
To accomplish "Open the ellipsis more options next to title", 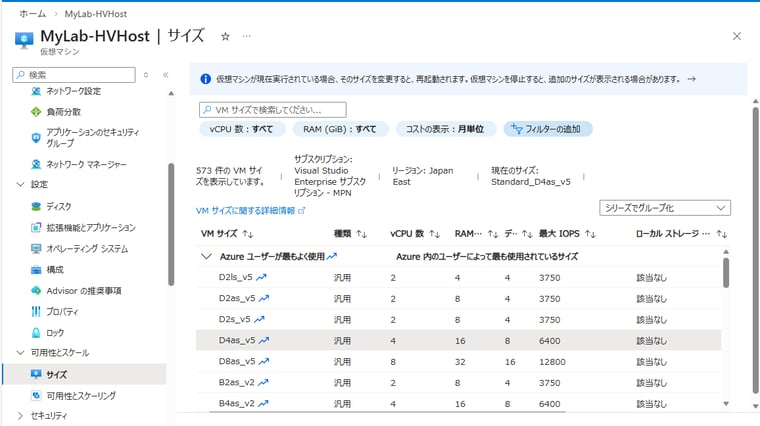I will [247, 36].
